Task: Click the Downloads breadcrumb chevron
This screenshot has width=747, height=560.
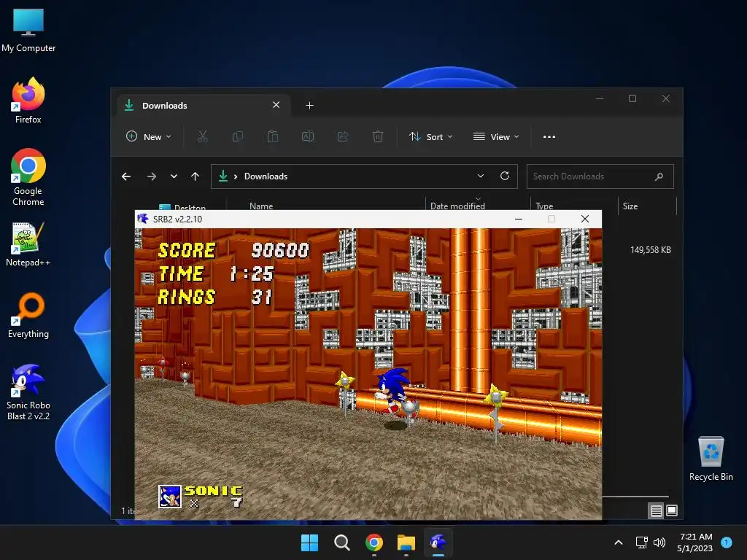Action: point(236,176)
